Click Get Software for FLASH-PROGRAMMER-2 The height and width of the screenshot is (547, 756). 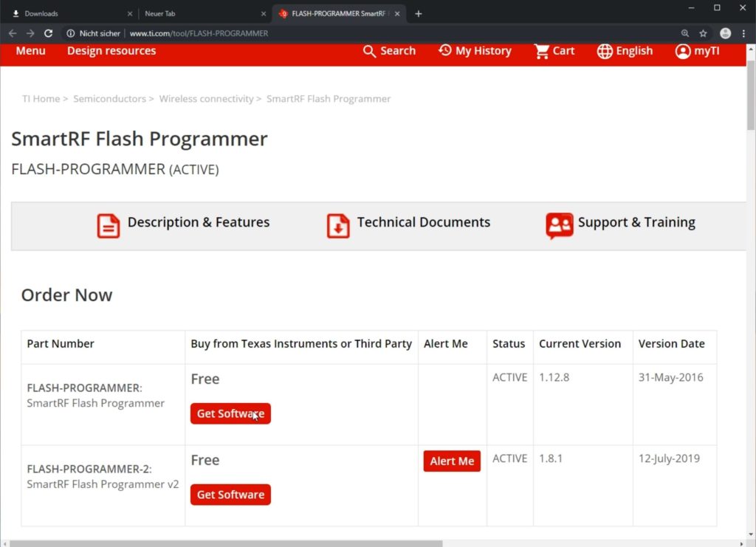click(x=230, y=495)
